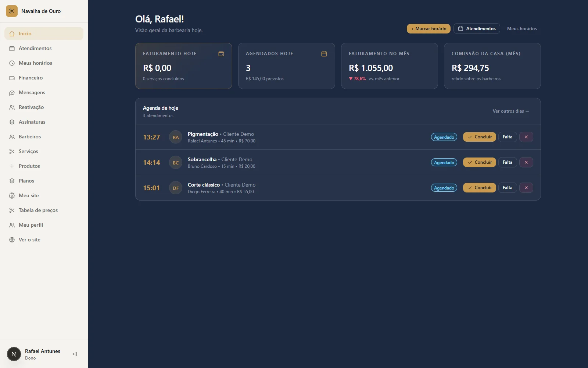
Task: Go to Atendimentos in the sidebar
Action: [x=44, y=48]
